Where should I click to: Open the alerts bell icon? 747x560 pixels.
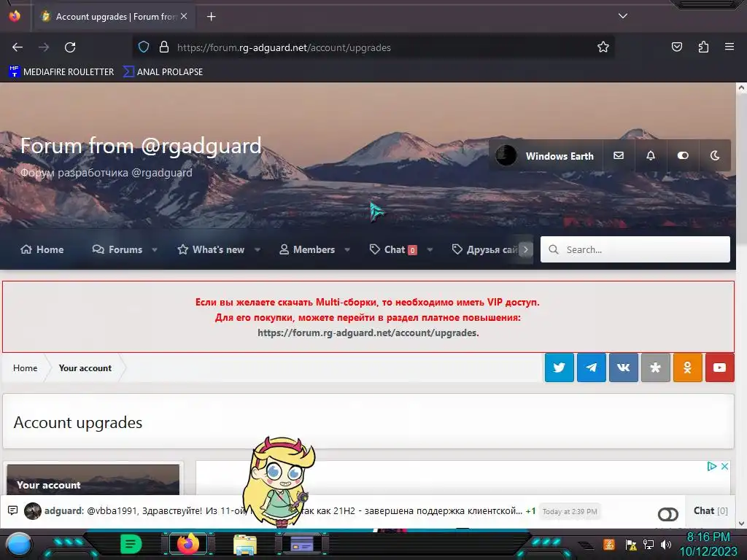pos(650,155)
